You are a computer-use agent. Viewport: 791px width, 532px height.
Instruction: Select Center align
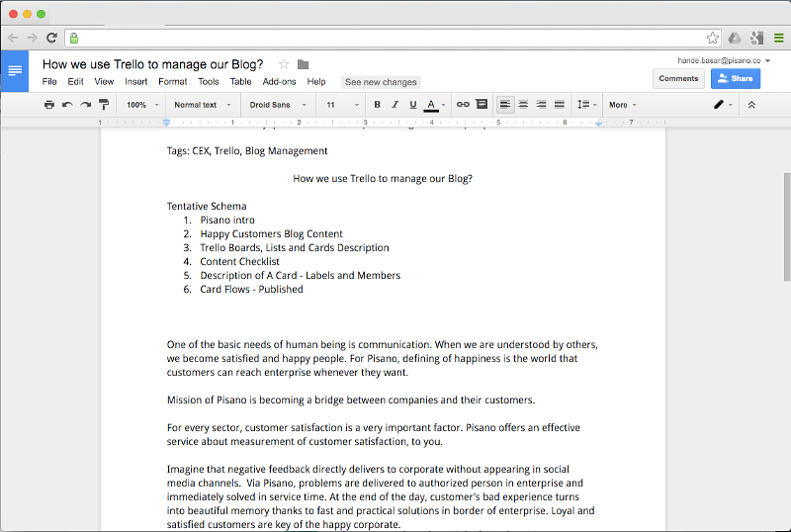[523, 105]
